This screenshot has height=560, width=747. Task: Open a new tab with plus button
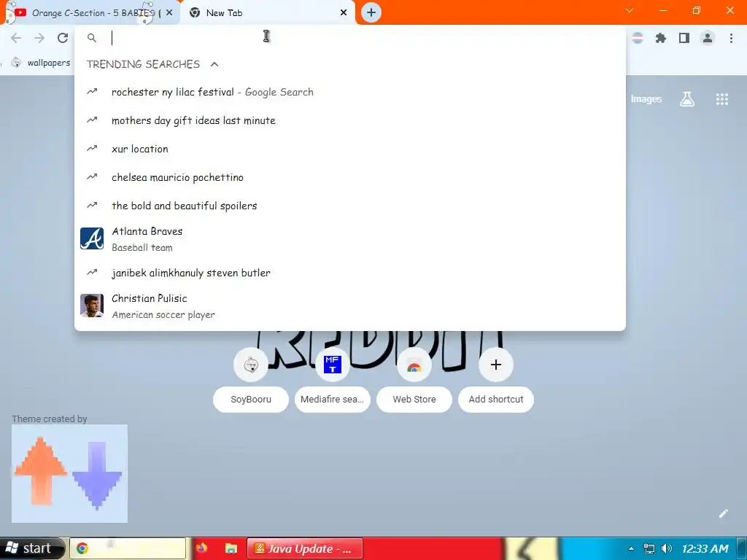click(x=371, y=12)
